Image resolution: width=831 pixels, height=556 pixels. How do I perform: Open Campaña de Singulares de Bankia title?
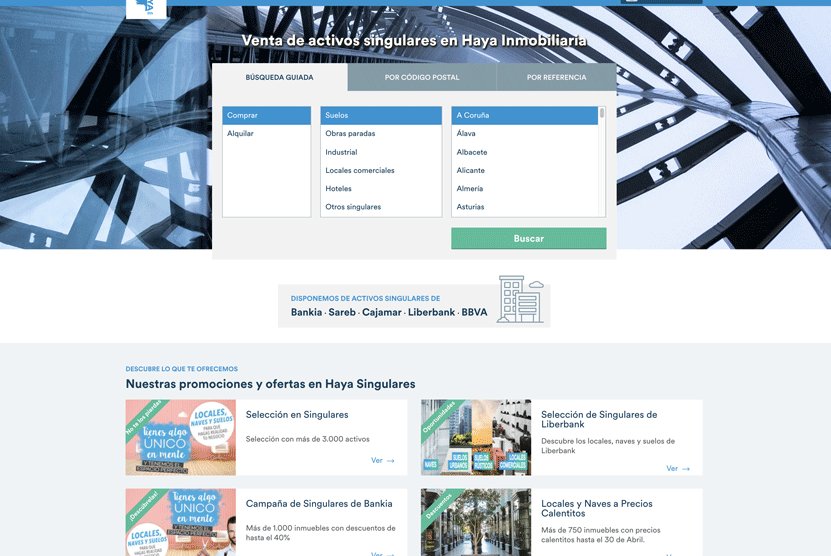tap(319, 504)
